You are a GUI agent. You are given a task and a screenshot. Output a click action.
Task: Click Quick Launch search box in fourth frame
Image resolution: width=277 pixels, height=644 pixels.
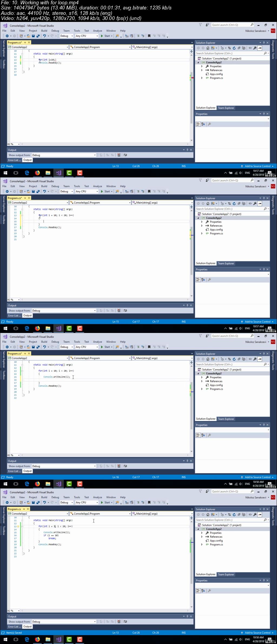233,491
